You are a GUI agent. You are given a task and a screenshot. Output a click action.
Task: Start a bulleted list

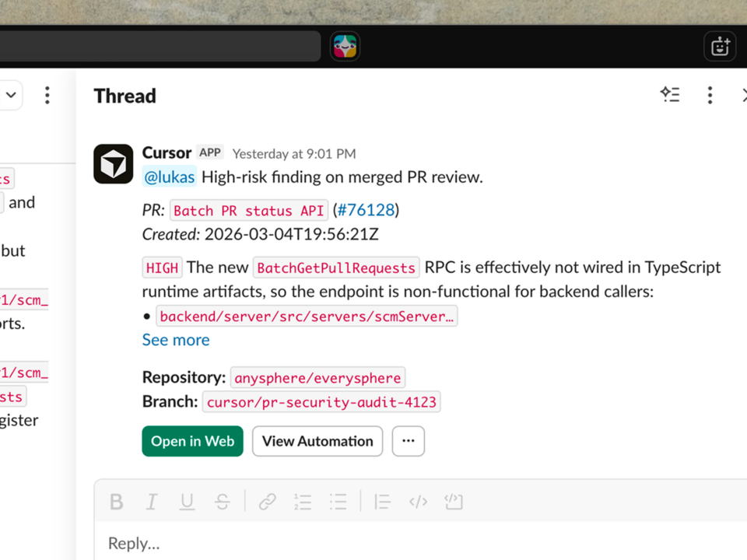tap(338, 502)
